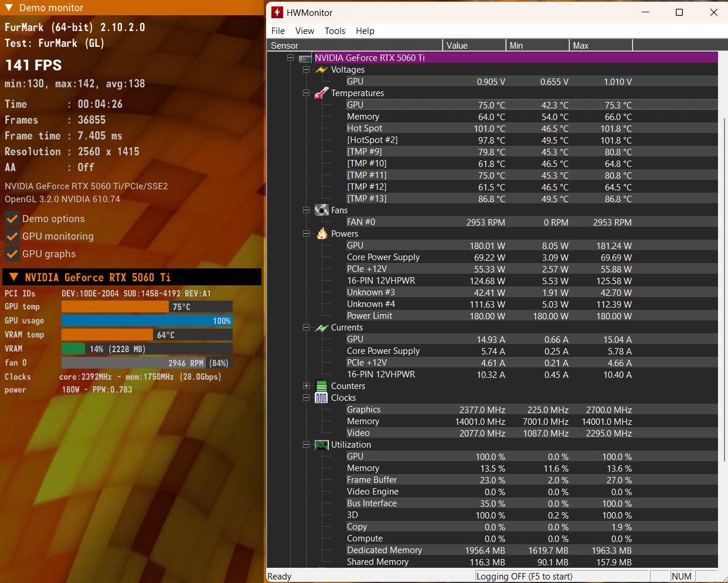Select the Dedicated Memory row
728x583 pixels.
pyautogui.click(x=532, y=550)
